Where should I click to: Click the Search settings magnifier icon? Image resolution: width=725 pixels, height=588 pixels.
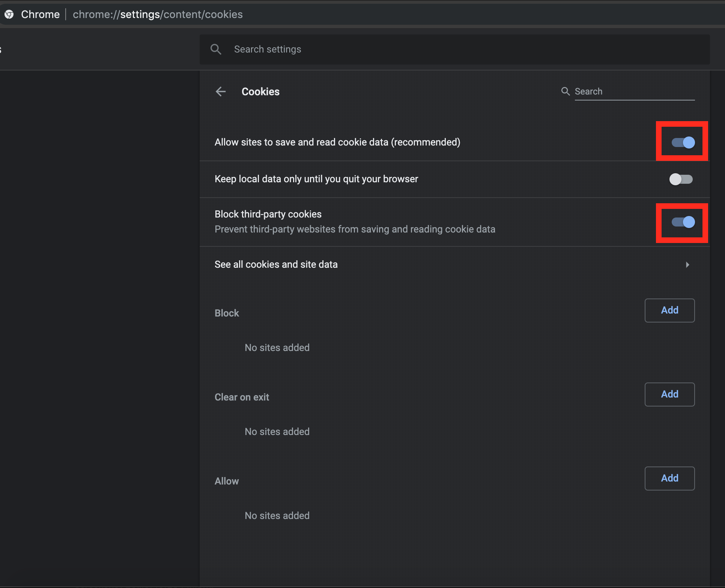pos(216,49)
